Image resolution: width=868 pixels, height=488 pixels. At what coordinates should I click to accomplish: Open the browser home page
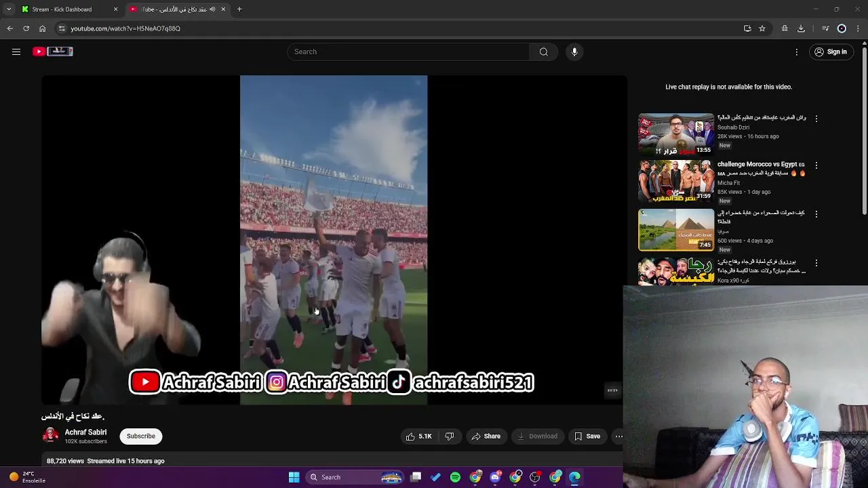point(42,28)
